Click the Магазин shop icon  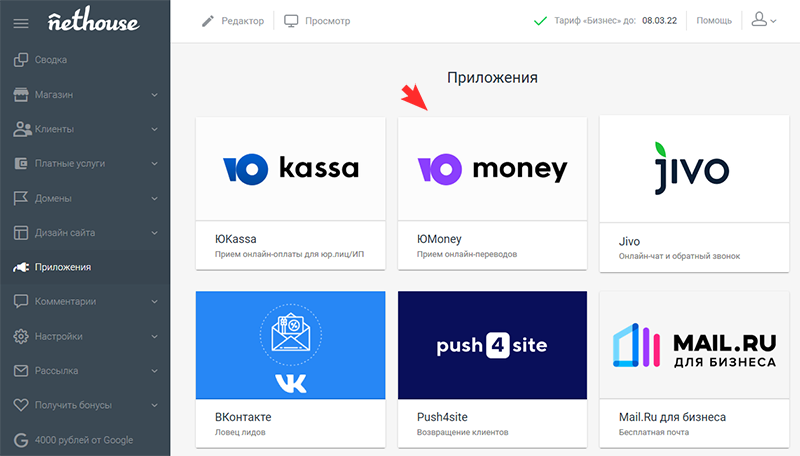21,94
